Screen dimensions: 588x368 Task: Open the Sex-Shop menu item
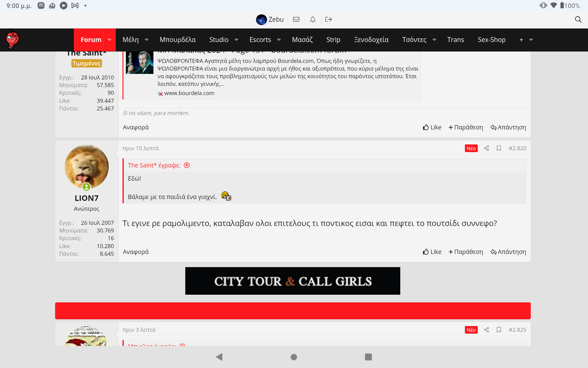pos(492,40)
